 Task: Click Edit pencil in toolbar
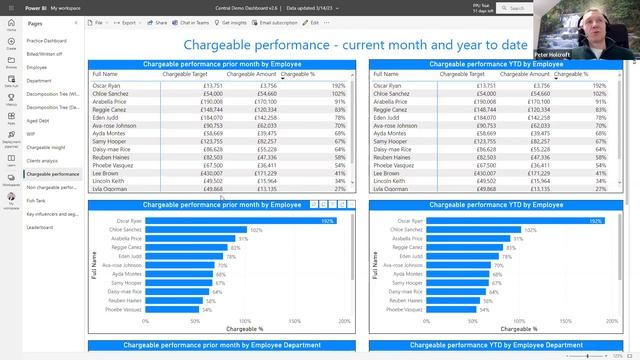[311, 23]
